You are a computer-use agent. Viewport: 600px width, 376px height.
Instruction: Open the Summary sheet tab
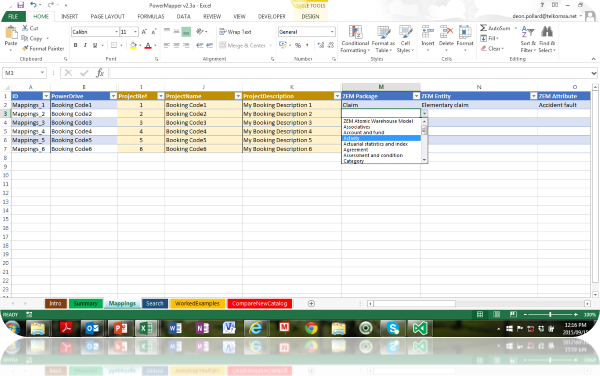[x=85, y=303]
